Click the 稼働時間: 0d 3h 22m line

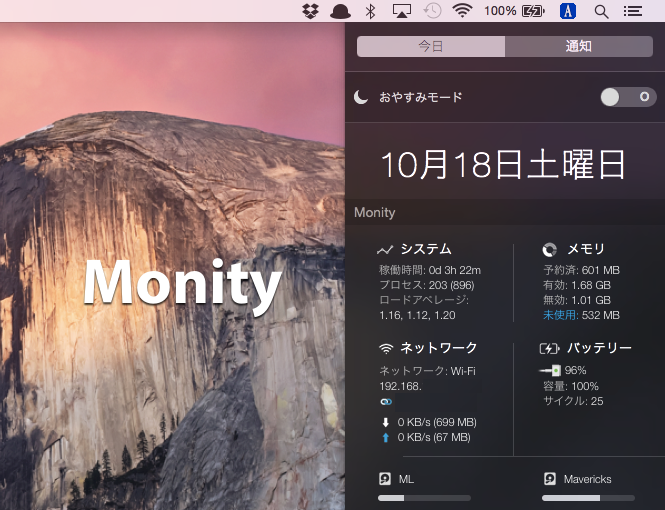pyautogui.click(x=430, y=270)
